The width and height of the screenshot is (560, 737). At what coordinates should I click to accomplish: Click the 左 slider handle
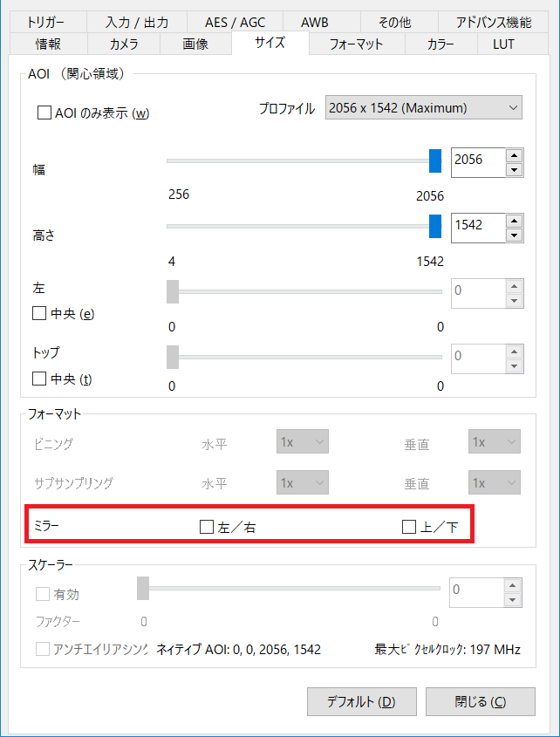coord(173,291)
